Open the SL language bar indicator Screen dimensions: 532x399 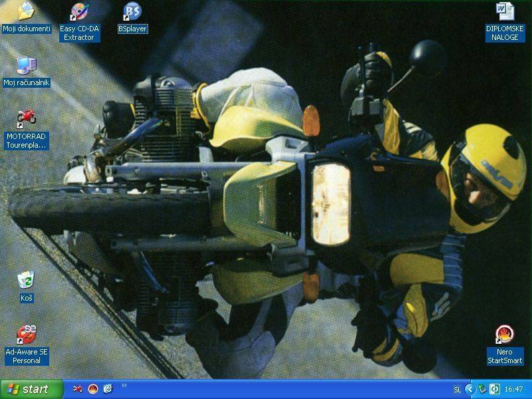coord(457,390)
